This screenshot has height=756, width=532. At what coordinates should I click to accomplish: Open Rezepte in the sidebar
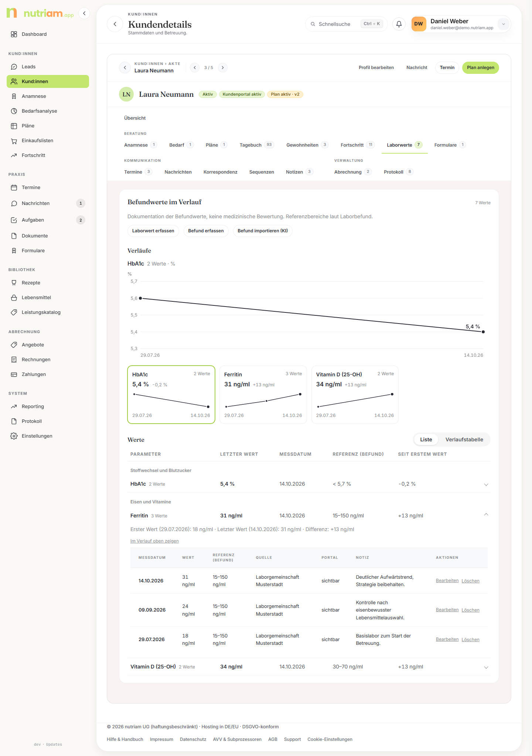[x=48, y=283]
